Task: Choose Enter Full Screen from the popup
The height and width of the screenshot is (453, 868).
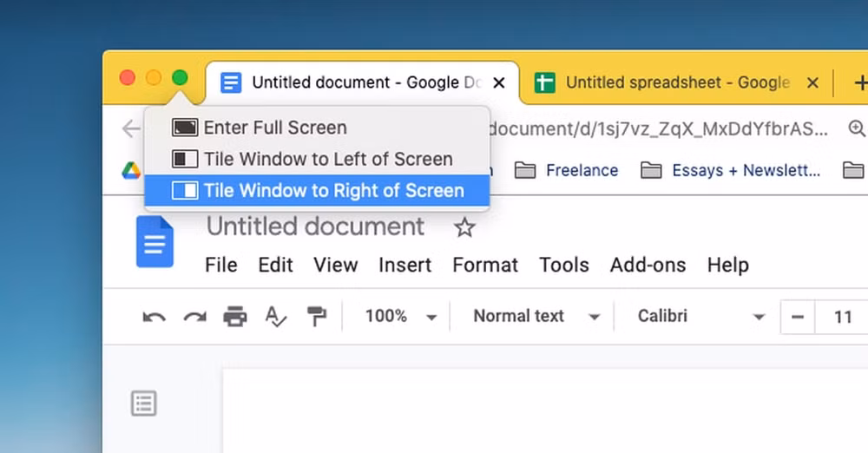Action: click(x=317, y=128)
